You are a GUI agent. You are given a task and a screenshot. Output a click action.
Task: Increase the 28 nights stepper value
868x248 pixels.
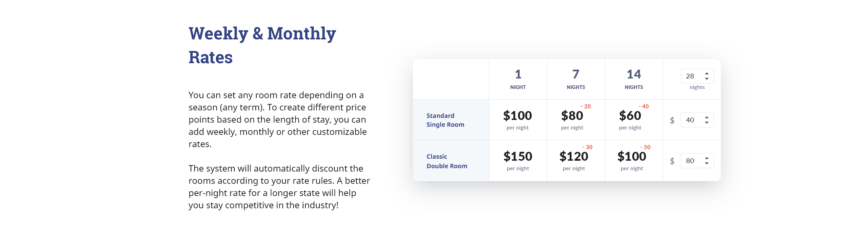click(707, 73)
